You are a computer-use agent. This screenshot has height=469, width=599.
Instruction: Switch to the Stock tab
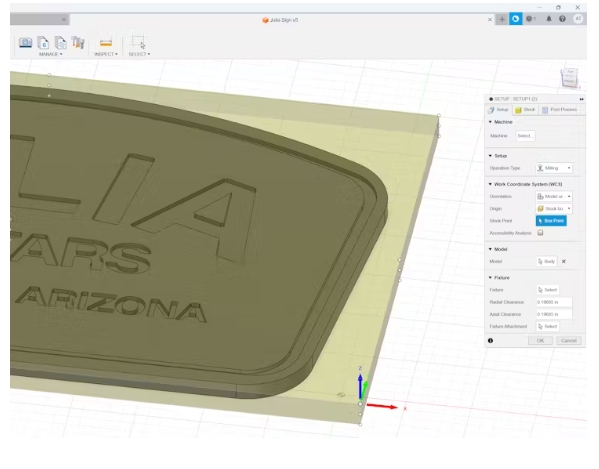[x=525, y=110]
